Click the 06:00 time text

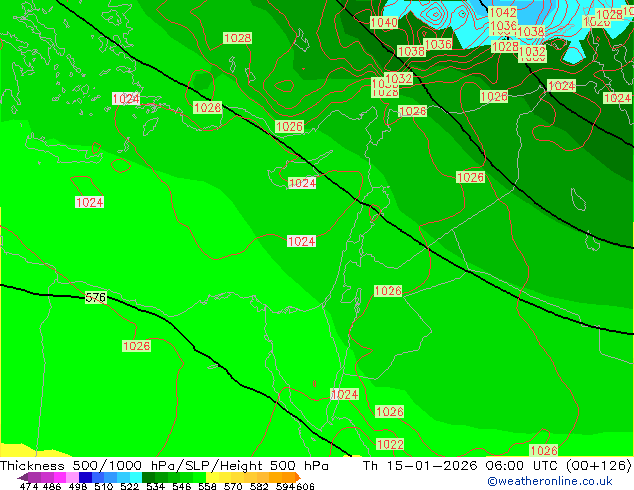[505, 466]
